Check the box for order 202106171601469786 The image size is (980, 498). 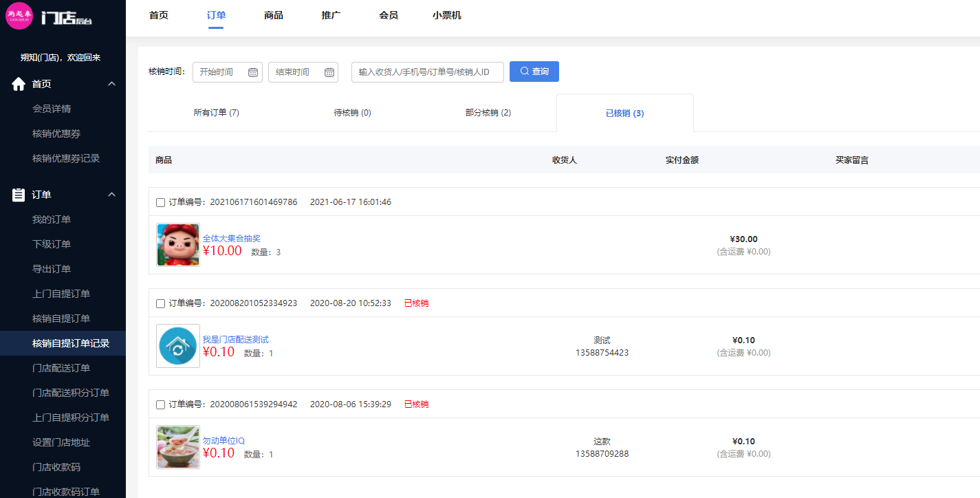coord(160,202)
